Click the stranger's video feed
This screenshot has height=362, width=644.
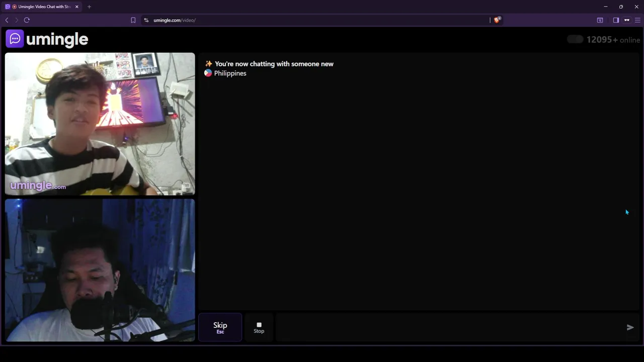coord(100,124)
